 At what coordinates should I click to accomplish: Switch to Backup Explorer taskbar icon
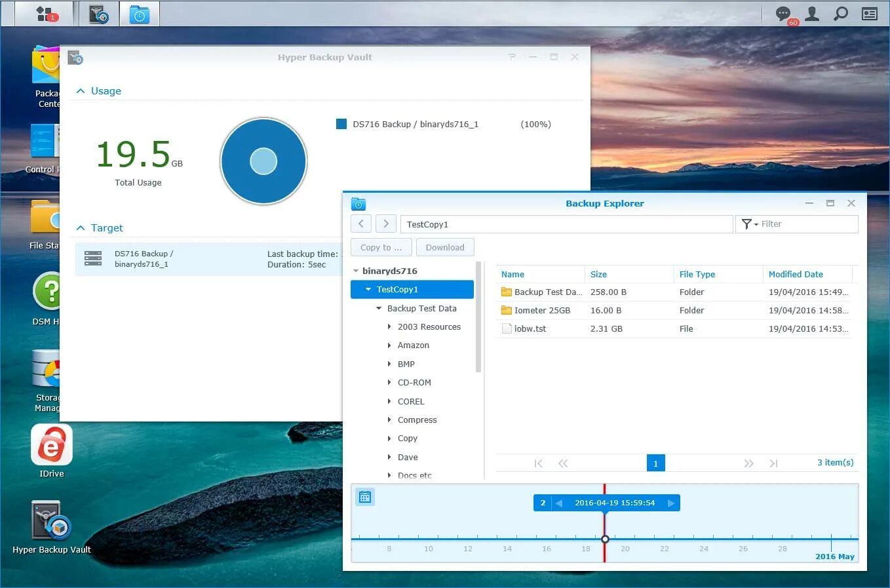pyautogui.click(x=139, y=13)
